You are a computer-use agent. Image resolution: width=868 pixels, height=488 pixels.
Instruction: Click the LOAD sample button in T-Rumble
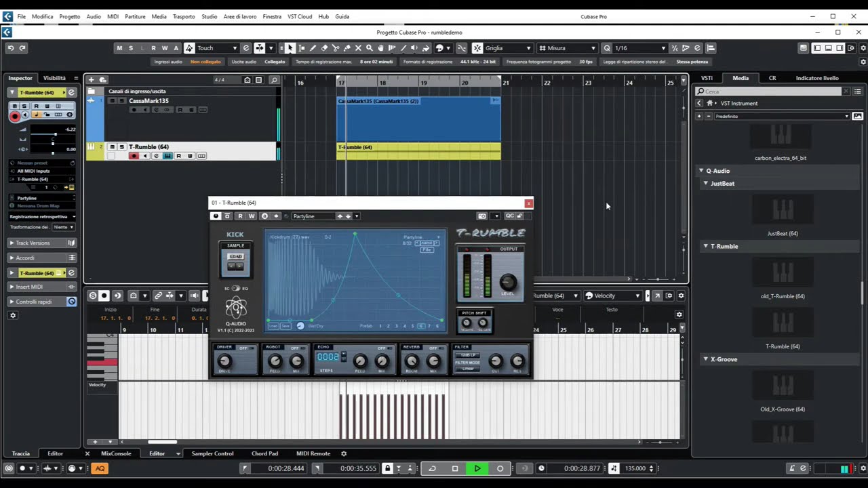(x=235, y=256)
